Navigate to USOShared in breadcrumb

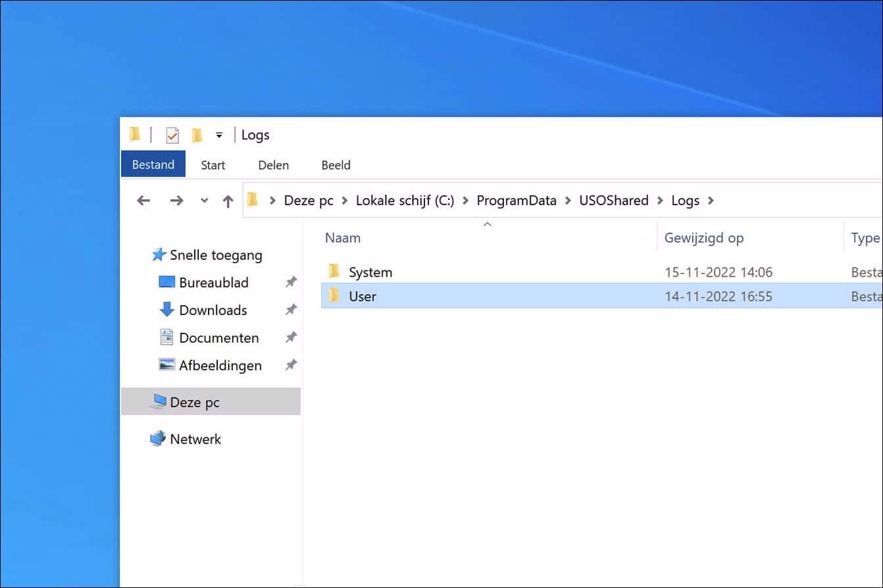click(x=613, y=201)
